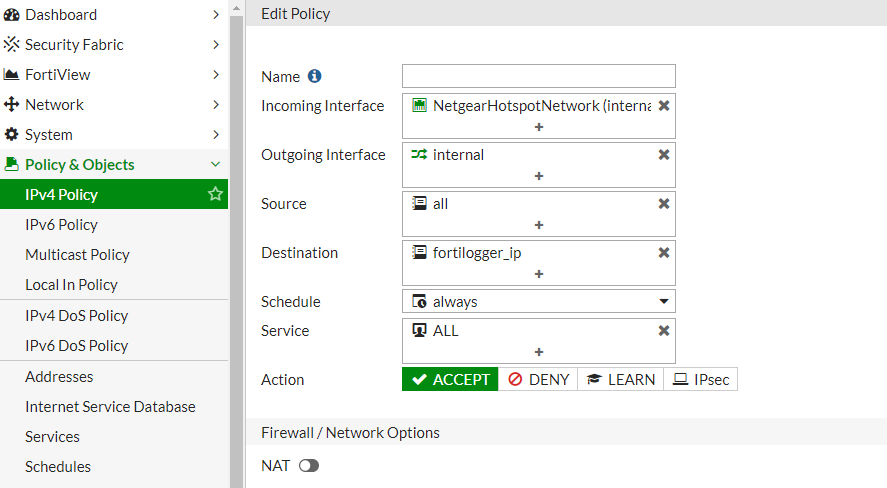Favorite IPv4 Policy with star icon
This screenshot has width=887, height=488.
[215, 194]
